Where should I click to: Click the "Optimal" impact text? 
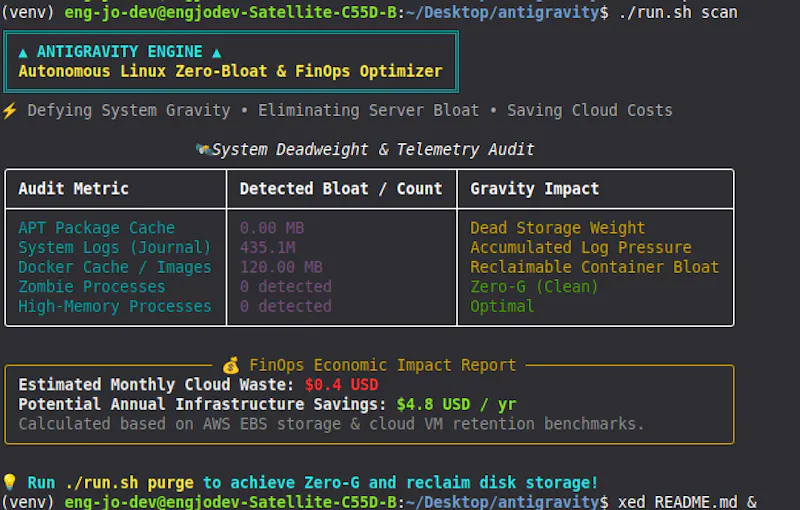[502, 306]
